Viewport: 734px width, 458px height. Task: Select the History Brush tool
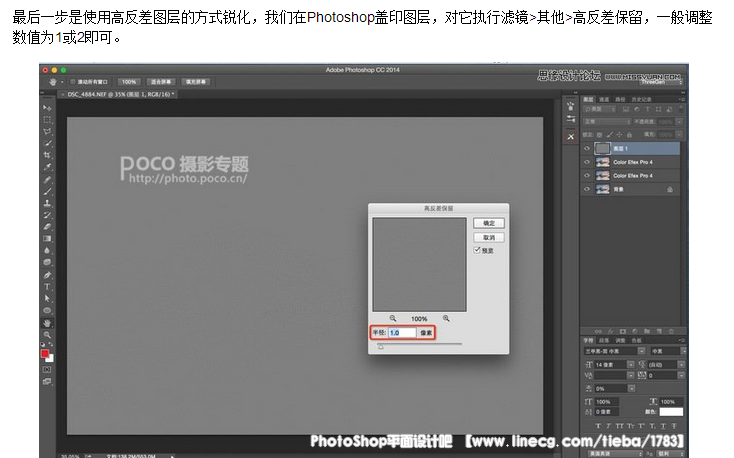point(47,215)
